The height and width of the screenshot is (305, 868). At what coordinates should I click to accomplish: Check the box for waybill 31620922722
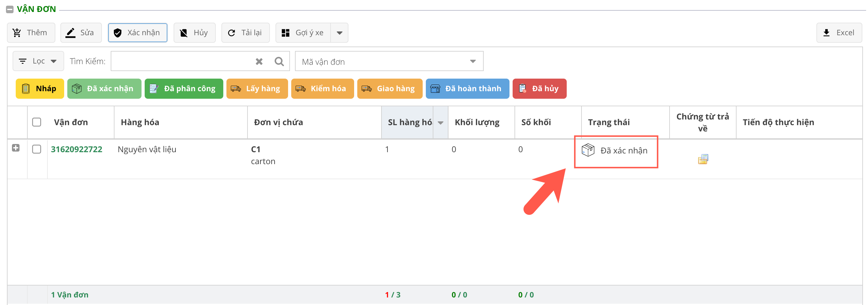coord(37,149)
